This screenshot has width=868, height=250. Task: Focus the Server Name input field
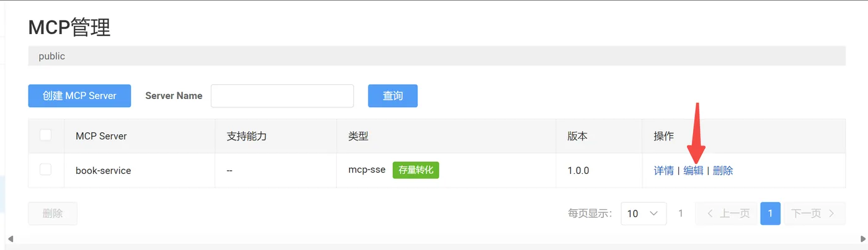tap(282, 96)
